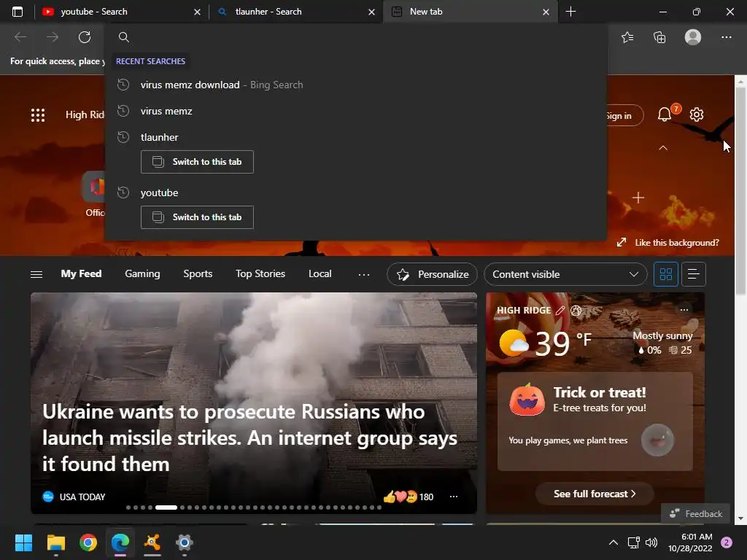
Task: Open the Collections icon
Action: 659,37
